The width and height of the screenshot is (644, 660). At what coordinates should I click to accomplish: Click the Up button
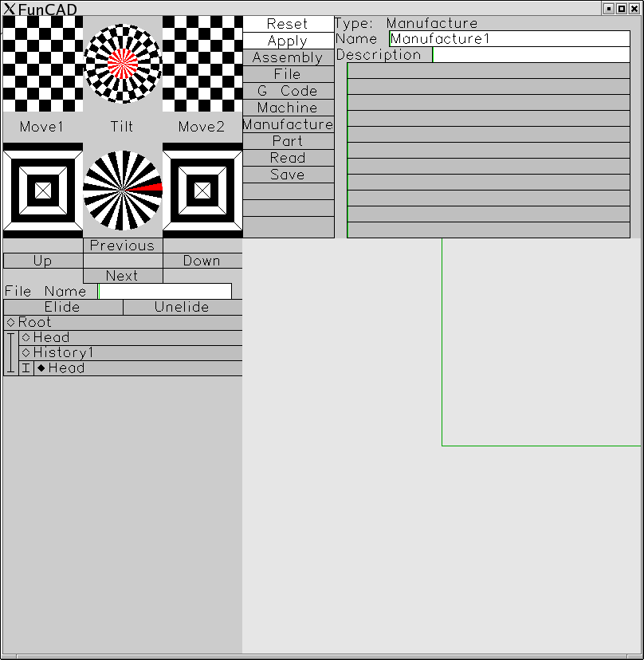coord(43,261)
